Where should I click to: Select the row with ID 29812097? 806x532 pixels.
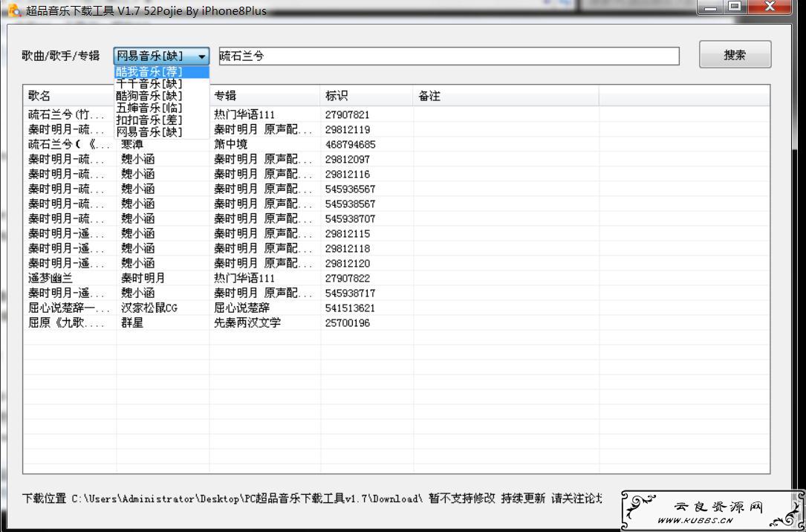pyautogui.click(x=396, y=159)
